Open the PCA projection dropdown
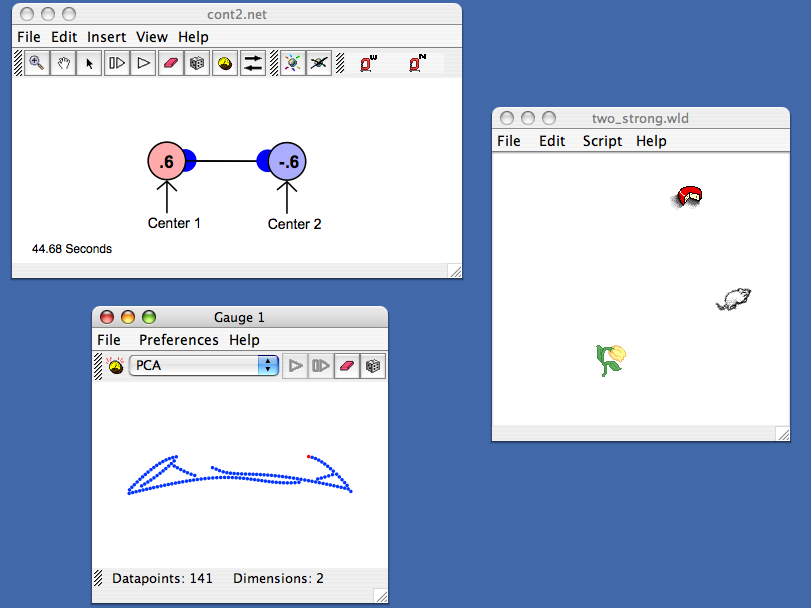 204,366
